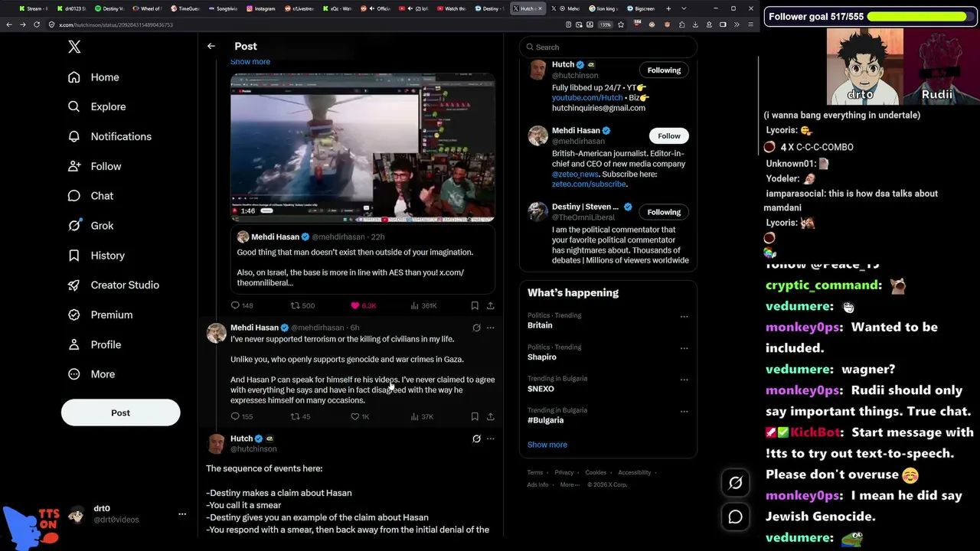980x551 pixels.
Task: Reply to Mehdi Hasan's 6h post
Action: pos(236,416)
